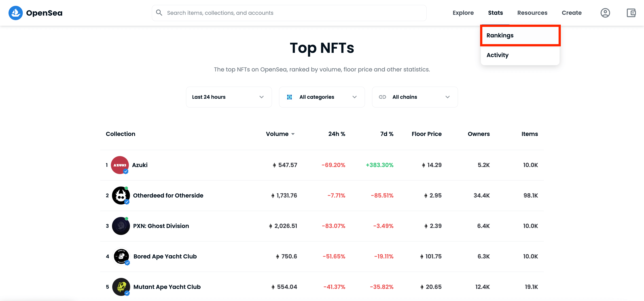The height and width of the screenshot is (301, 644).
Task: Click the OpenSea wordmark text
Action: [x=44, y=13]
